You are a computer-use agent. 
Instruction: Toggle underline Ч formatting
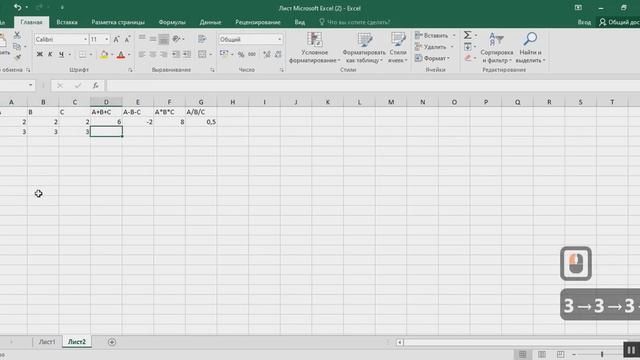[x=61, y=54]
